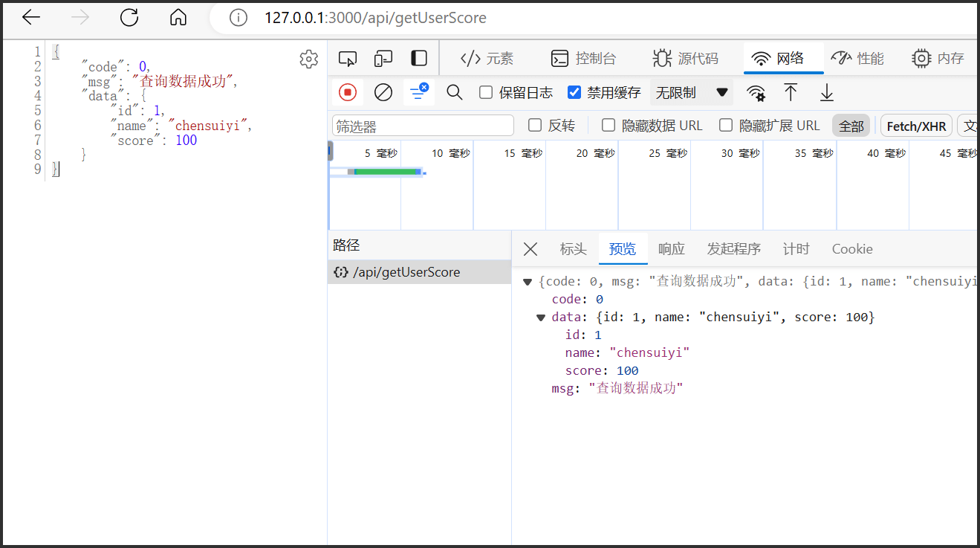The image size is (980, 548).
Task: Click the msg line in preview
Action: (x=617, y=388)
